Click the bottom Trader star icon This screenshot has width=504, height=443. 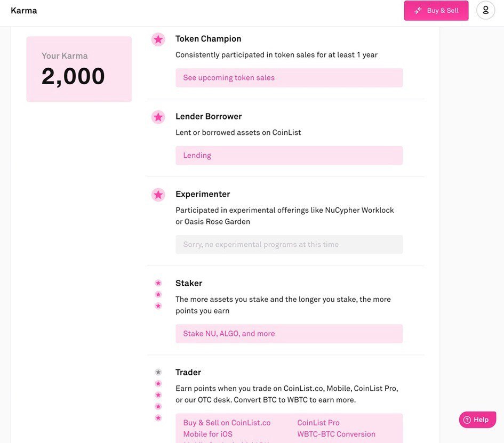point(158,417)
